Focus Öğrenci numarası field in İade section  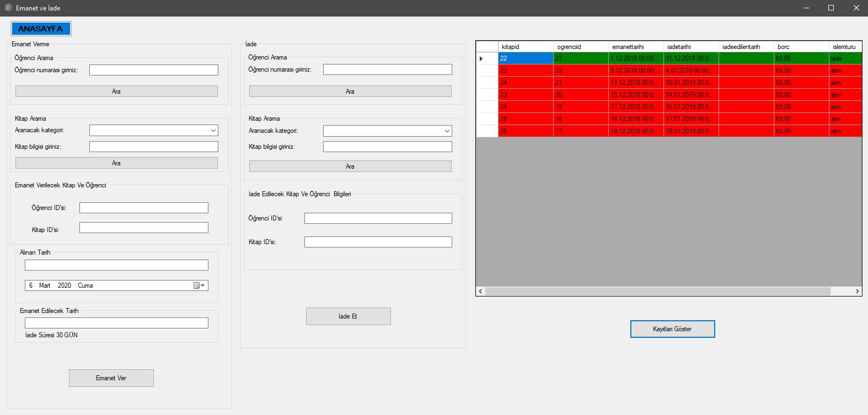coord(388,69)
